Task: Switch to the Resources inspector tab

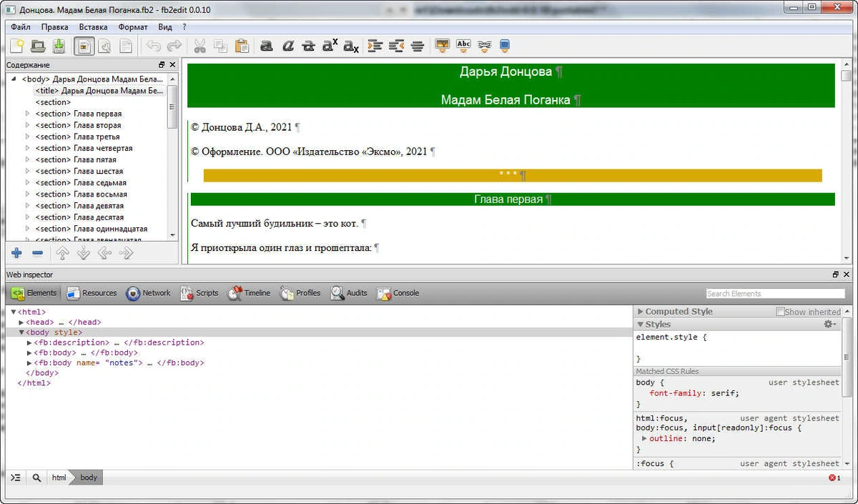Action: [x=92, y=293]
